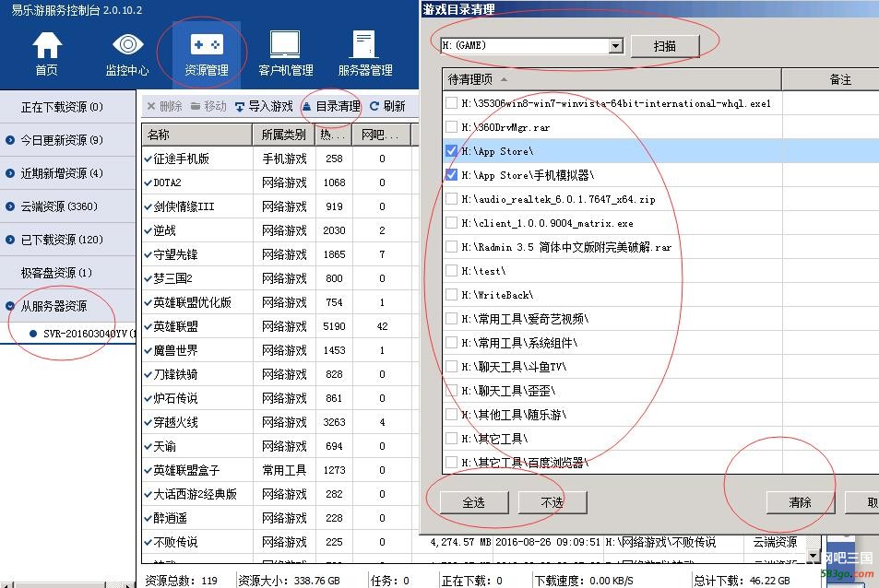Click the 刷新 refresh icon

pyautogui.click(x=374, y=107)
